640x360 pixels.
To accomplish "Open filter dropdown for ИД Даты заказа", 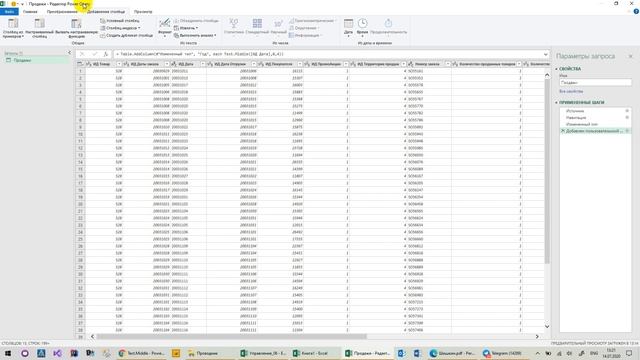I will (167, 64).
